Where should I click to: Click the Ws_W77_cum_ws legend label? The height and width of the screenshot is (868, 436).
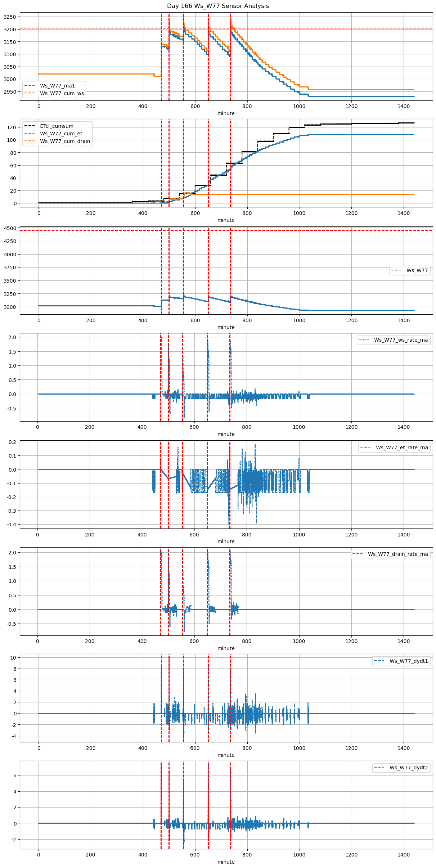point(62,93)
